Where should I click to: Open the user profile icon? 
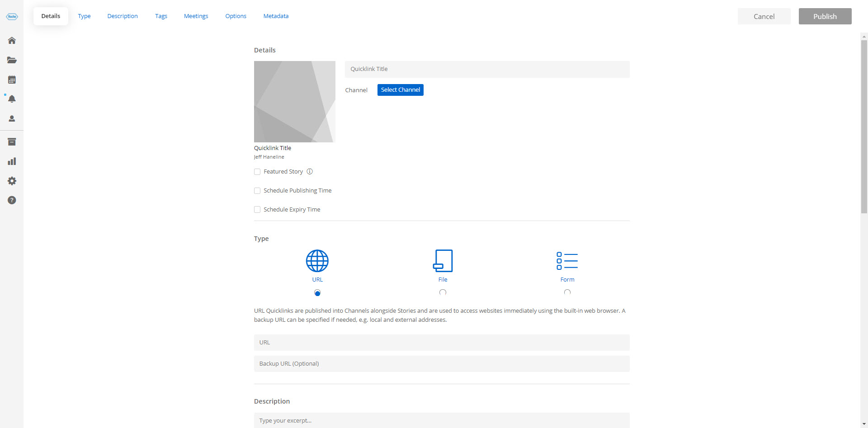click(12, 118)
